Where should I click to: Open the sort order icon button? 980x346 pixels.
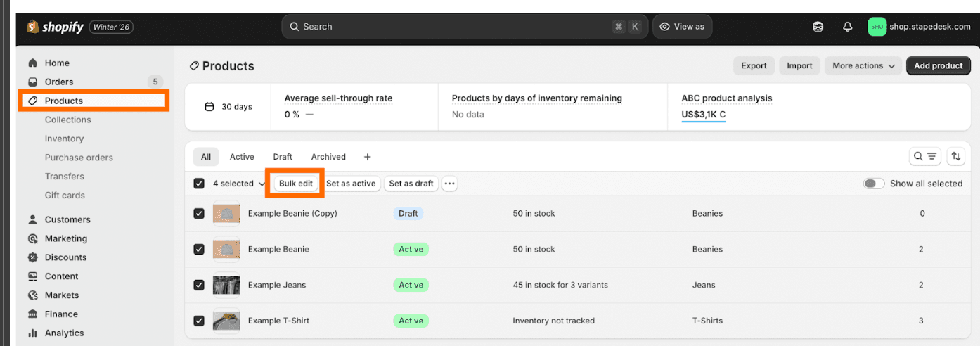(x=956, y=157)
